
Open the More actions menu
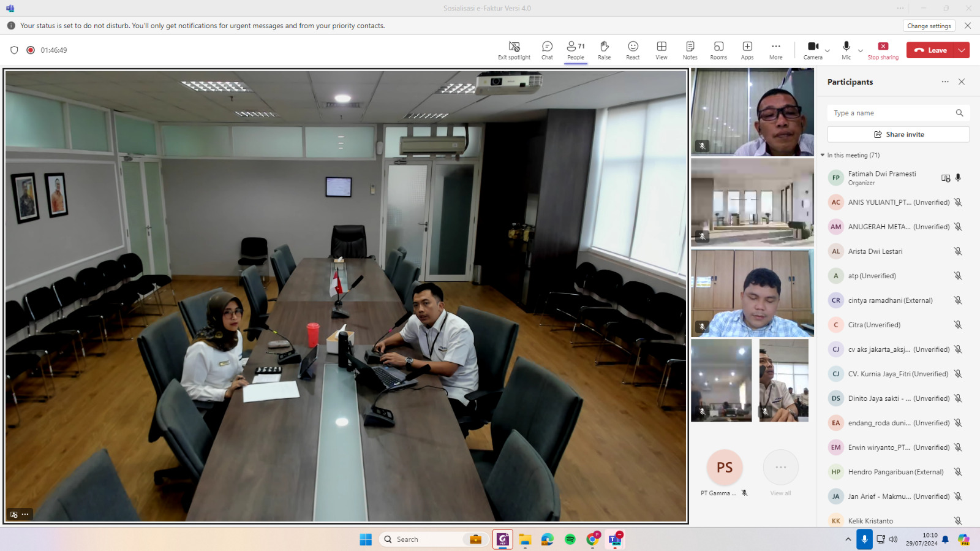[775, 50]
